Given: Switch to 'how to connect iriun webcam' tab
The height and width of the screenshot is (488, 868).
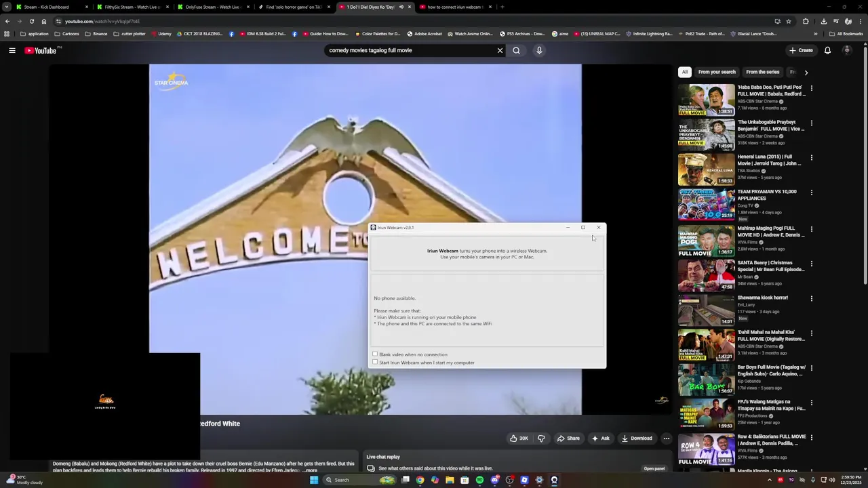Looking at the screenshot, I should 454,7.
